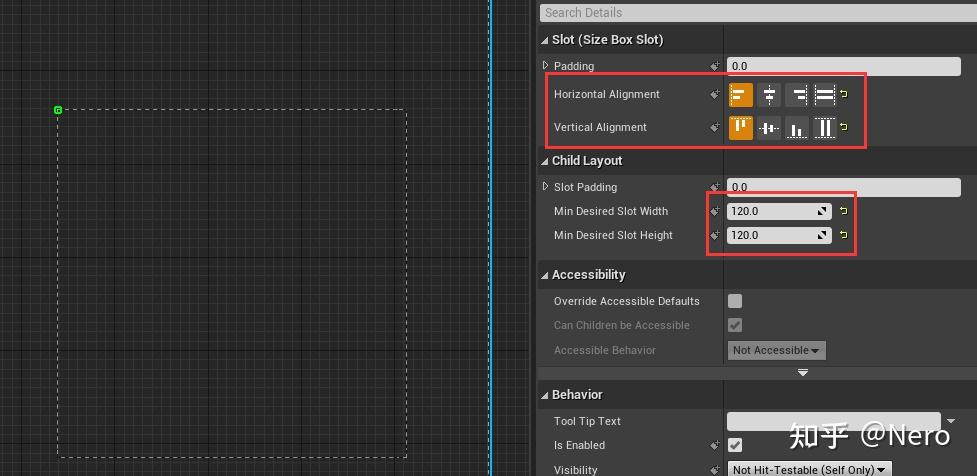977x476 pixels.
Task: Click the Min Desired Slot Height field
Action: coord(772,236)
